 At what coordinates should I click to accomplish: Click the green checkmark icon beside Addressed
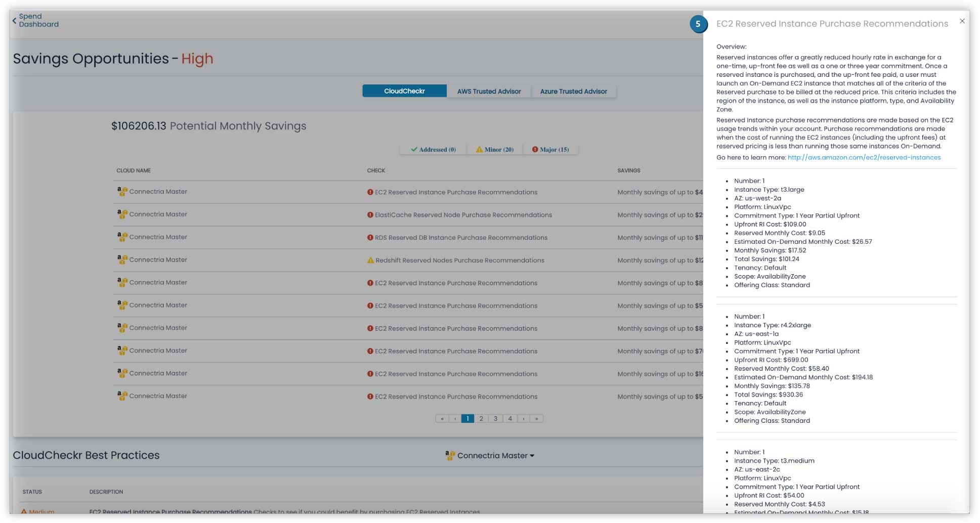coord(414,149)
